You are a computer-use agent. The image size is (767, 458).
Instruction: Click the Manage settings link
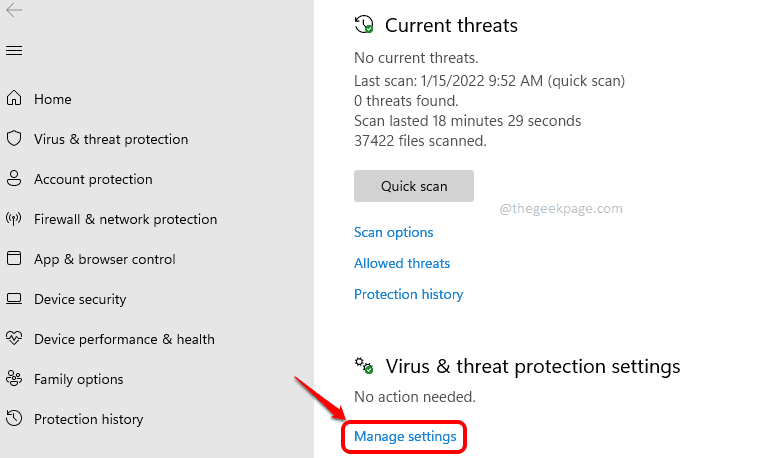tap(405, 436)
